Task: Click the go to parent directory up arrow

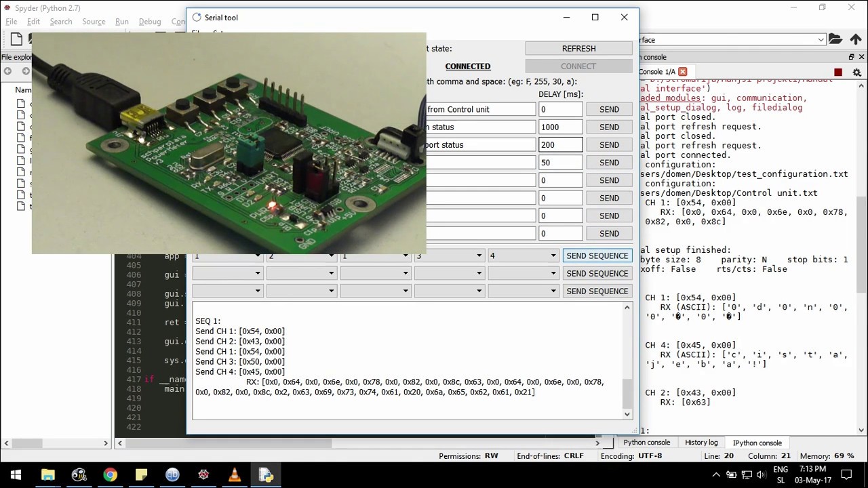Action: (856, 39)
